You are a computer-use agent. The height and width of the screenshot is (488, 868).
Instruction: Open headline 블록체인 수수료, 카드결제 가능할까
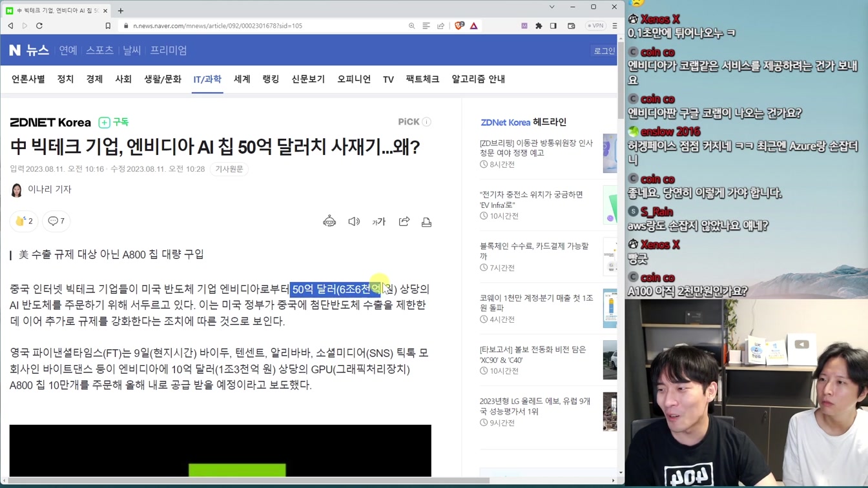(x=534, y=251)
